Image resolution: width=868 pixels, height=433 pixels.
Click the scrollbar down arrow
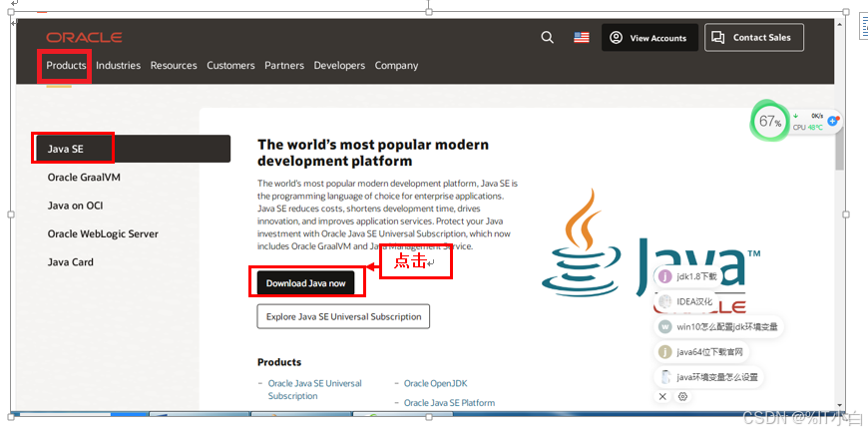click(839, 405)
